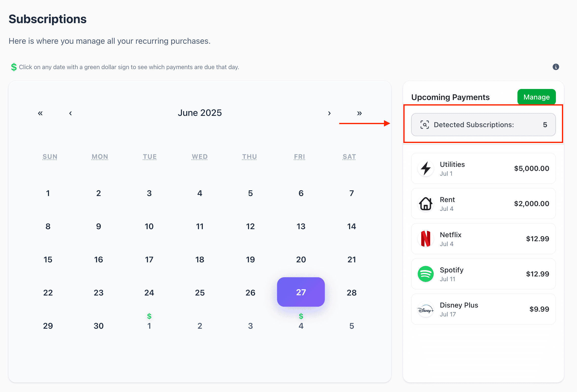Click the Disney Plus logo icon
This screenshot has width=577, height=392.
426,309
